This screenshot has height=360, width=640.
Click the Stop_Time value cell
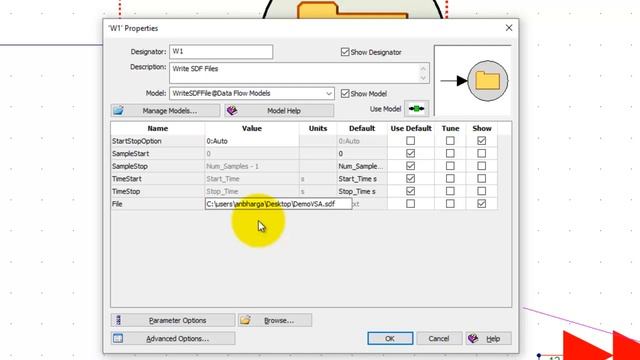[252, 191]
